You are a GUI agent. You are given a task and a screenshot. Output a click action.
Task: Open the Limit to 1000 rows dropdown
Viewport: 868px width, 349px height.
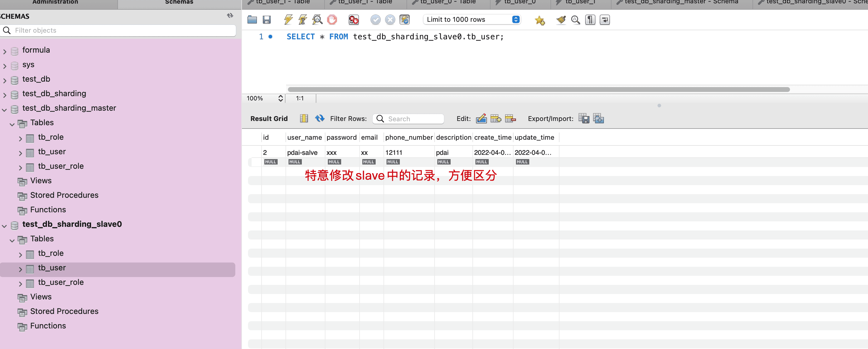pyautogui.click(x=472, y=20)
